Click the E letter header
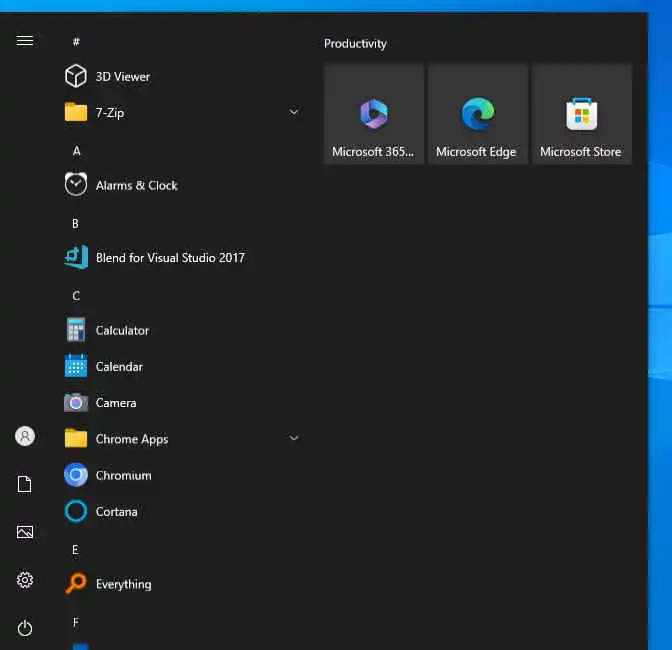 point(75,550)
